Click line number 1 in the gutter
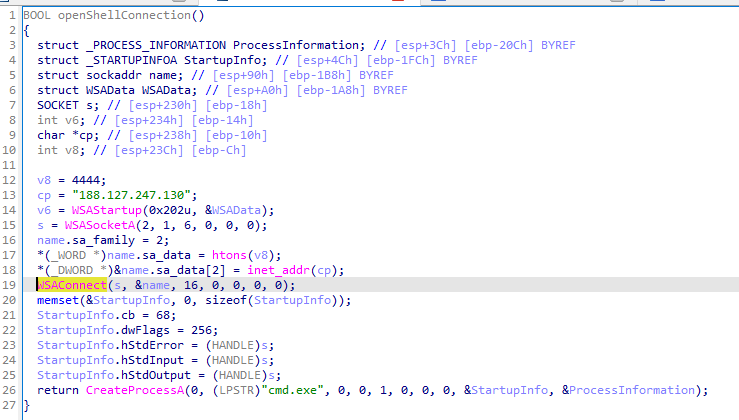 pyautogui.click(x=12, y=15)
